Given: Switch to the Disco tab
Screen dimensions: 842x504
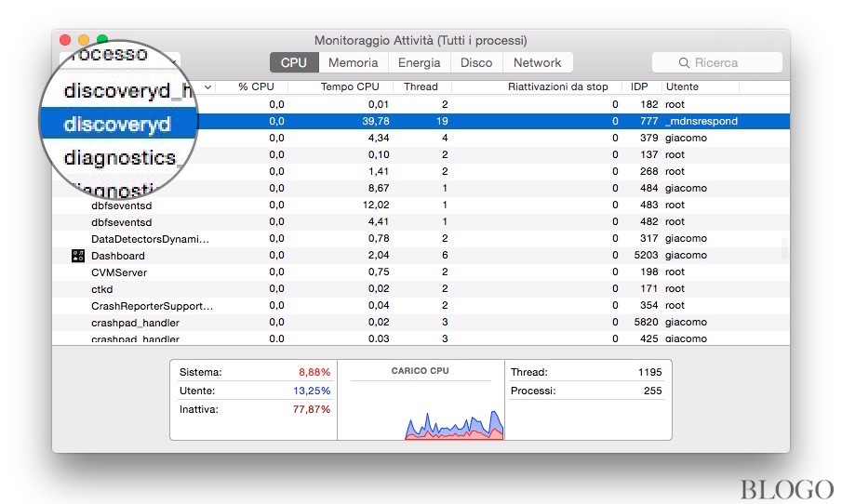Looking at the screenshot, I should [x=476, y=63].
